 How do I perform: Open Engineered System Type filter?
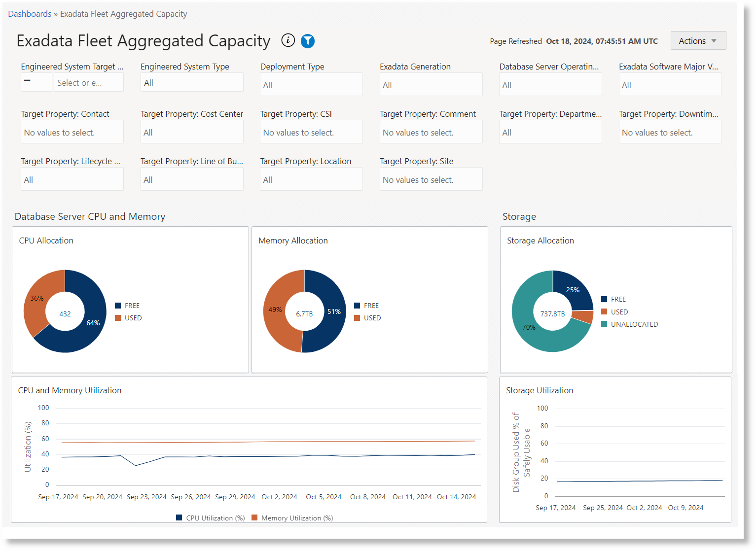[x=192, y=82]
